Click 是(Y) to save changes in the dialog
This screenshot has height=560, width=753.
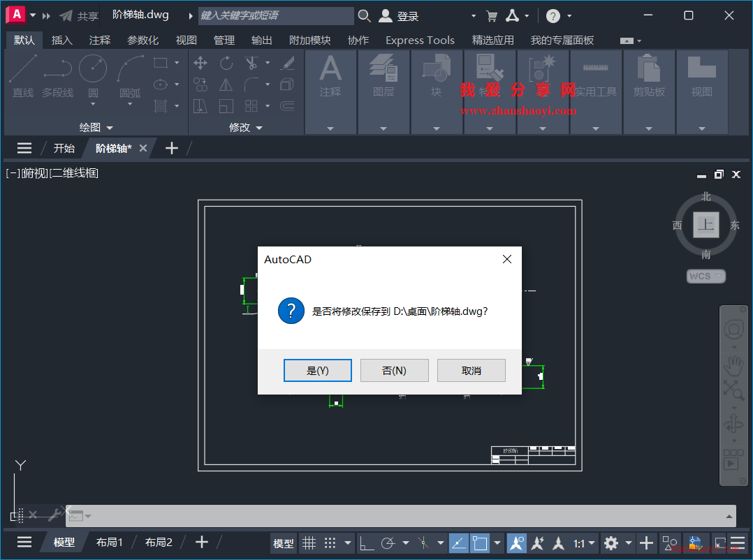point(317,370)
